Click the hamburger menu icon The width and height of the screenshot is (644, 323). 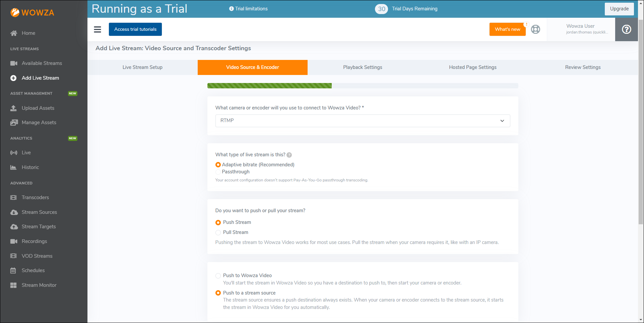coord(98,29)
